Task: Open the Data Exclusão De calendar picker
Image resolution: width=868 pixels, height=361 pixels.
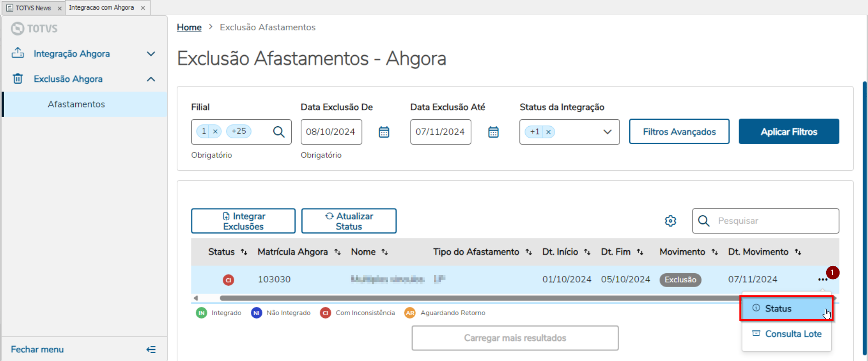Action: pyautogui.click(x=384, y=132)
